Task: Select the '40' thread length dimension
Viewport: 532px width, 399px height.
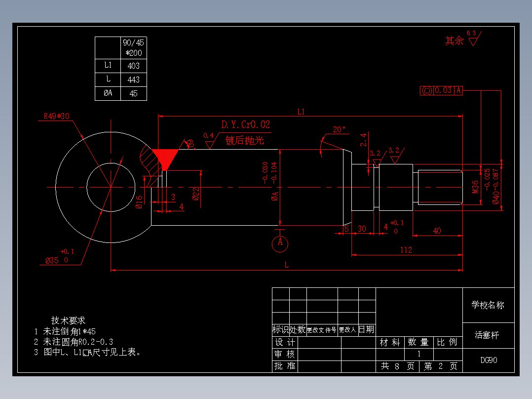Action: [x=437, y=231]
